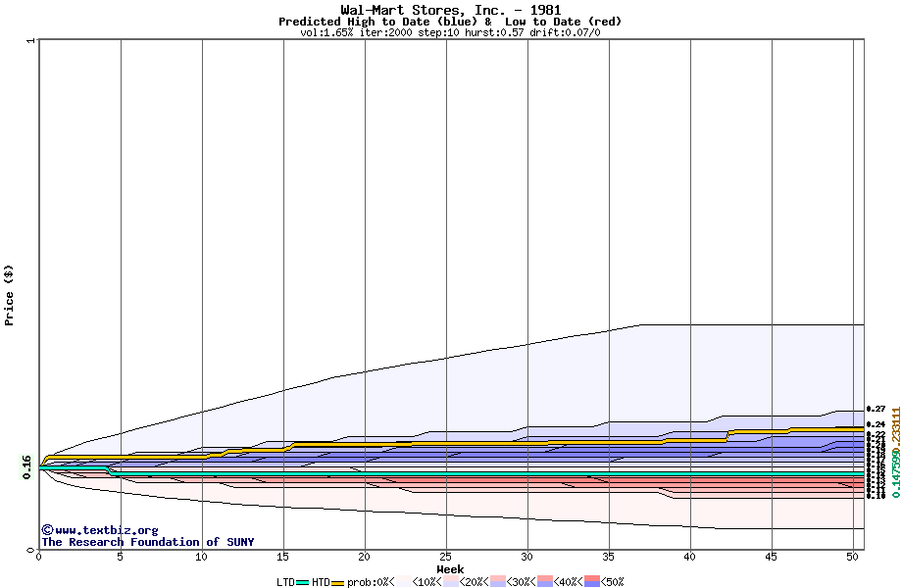Click the <50% probability legend swatch
902x588 pixels.
click(x=593, y=582)
